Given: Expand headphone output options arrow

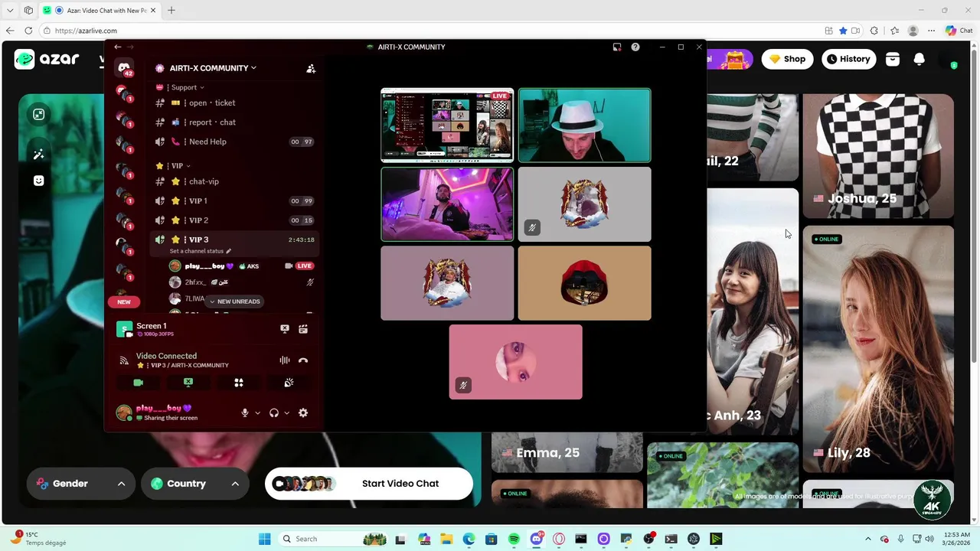Looking at the screenshot, I should [286, 413].
